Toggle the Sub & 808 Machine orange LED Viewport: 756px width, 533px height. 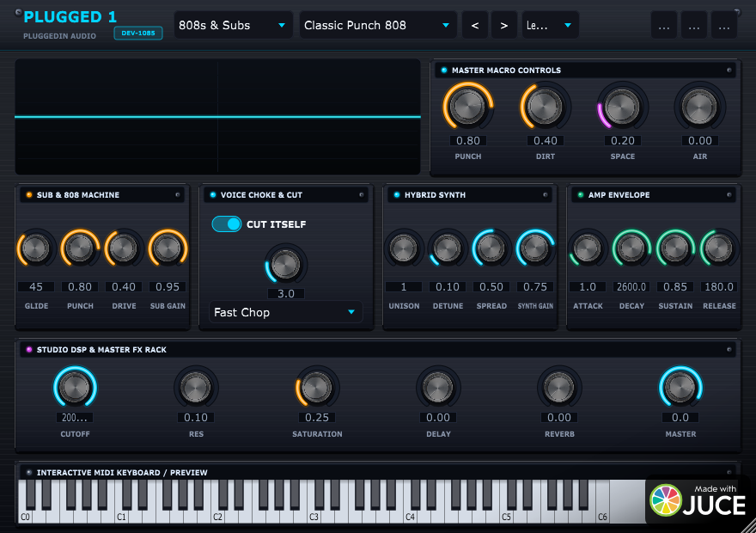29,195
